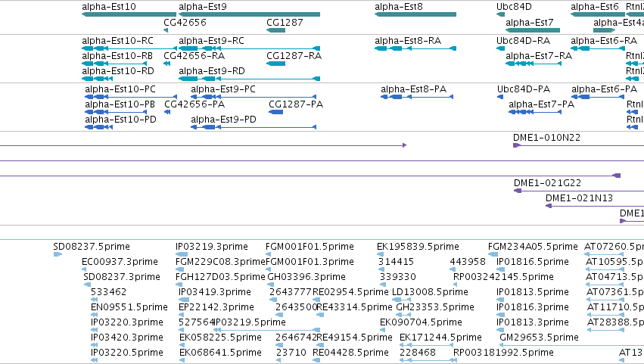Click transcript alpha-Est6-RA
Screen dimensions: 644x364
tap(598, 48)
